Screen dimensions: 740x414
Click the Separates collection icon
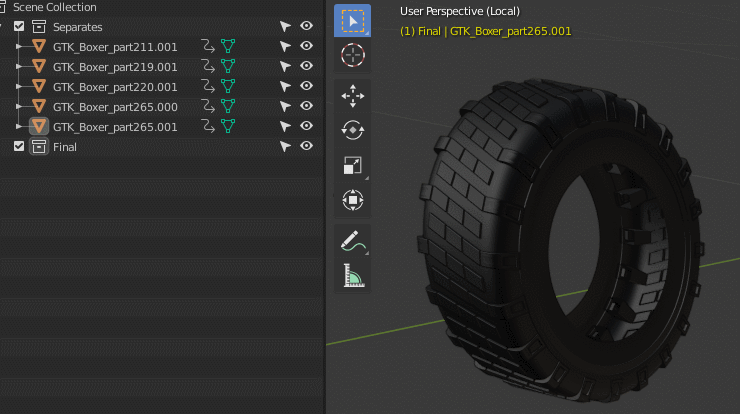(39, 26)
